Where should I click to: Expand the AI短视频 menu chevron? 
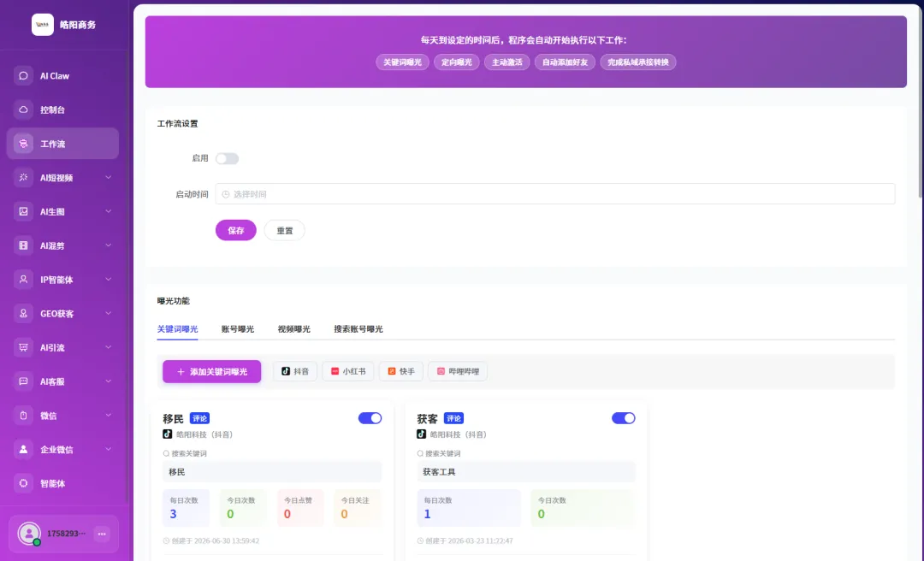coord(109,177)
